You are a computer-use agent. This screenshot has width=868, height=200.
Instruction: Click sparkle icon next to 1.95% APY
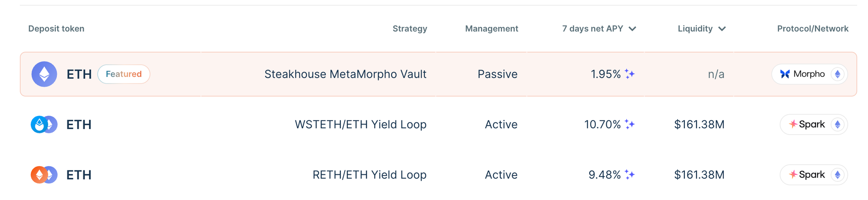[x=630, y=74]
